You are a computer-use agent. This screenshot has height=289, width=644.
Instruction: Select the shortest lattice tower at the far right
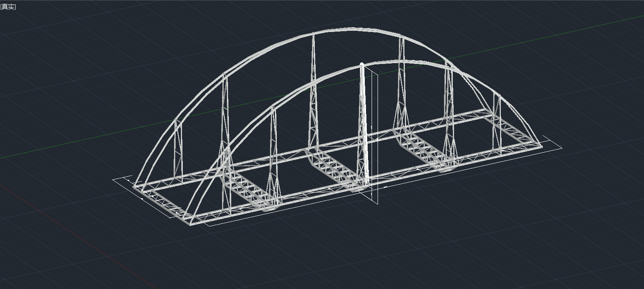pyautogui.click(x=497, y=120)
